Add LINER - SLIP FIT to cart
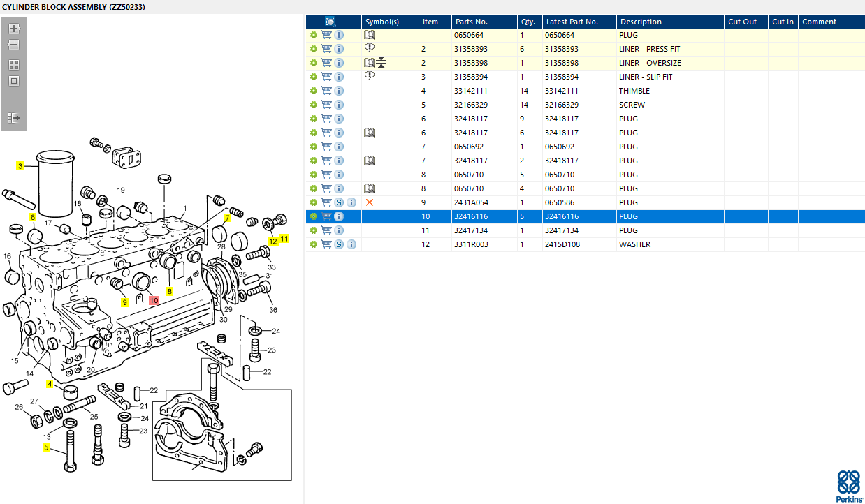 [326, 77]
